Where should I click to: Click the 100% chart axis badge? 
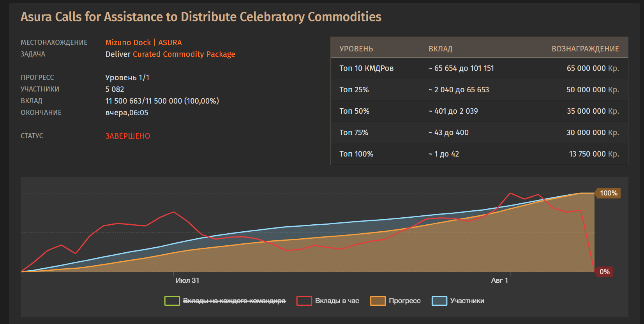(608, 193)
